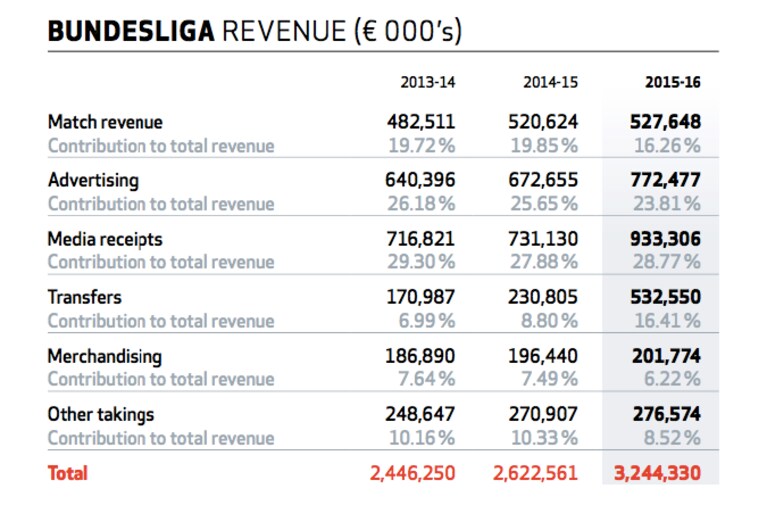Click Merchandising 2015-16 value 201,774
This screenshot has height=505, width=767.
coord(666,356)
